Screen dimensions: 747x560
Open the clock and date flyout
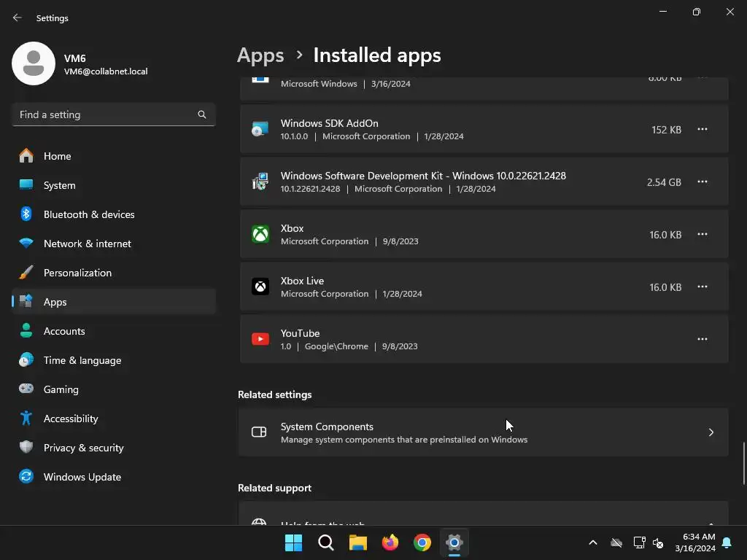coord(695,542)
